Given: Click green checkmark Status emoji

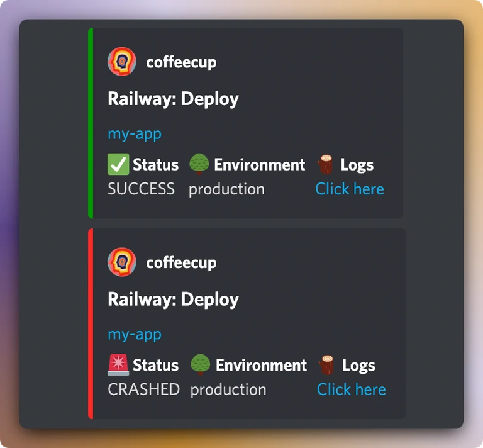Looking at the screenshot, I should (x=118, y=164).
